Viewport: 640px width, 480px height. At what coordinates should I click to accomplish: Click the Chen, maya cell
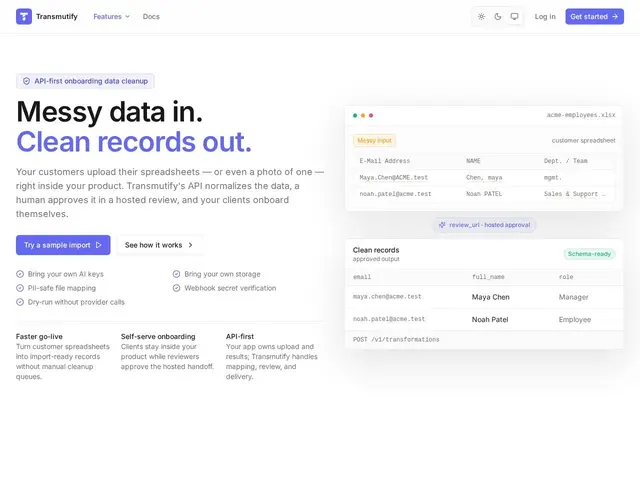click(x=484, y=178)
